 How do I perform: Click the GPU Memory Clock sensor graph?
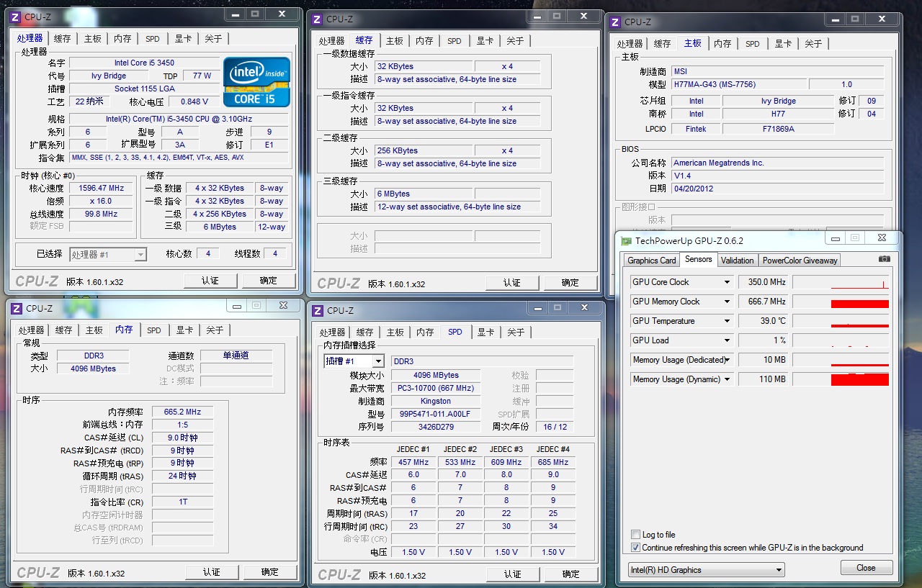(x=841, y=302)
